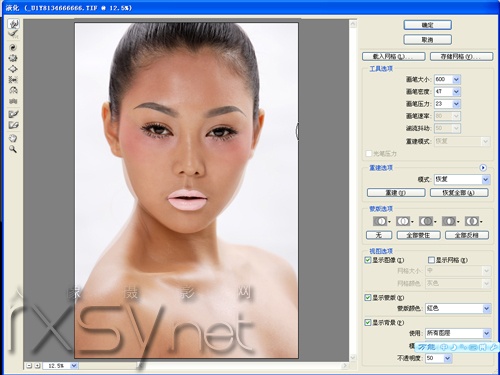Click the 万能 logo on the IME bar

(x=427, y=347)
